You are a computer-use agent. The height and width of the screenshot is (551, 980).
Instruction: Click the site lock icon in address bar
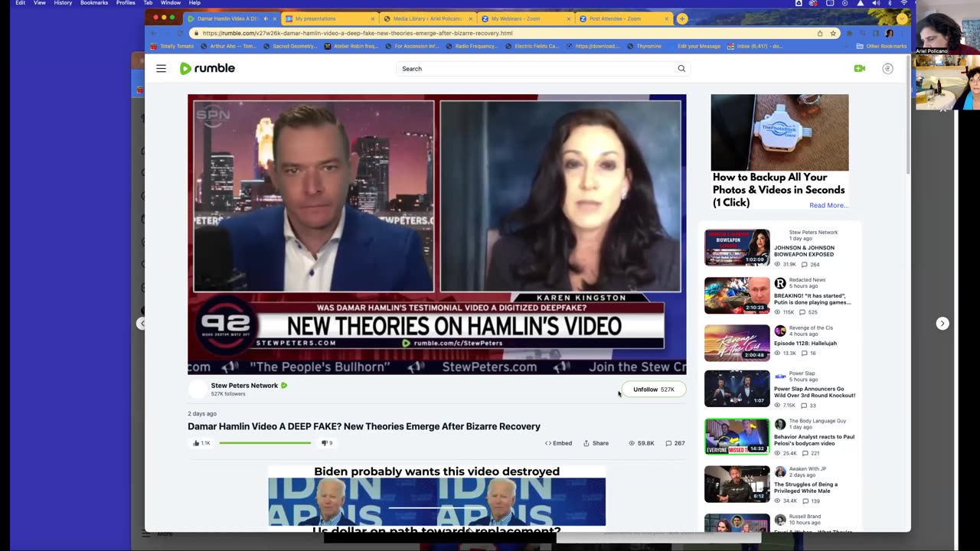[196, 34]
